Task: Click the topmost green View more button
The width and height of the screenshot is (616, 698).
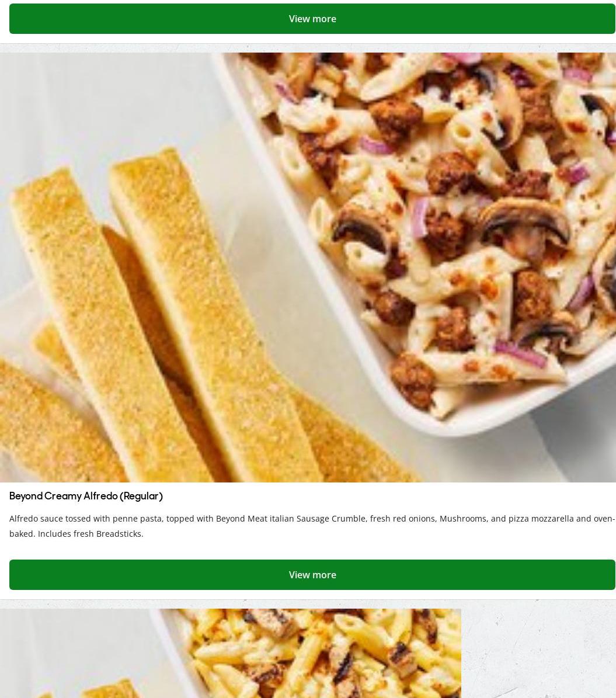Action: coord(312,19)
